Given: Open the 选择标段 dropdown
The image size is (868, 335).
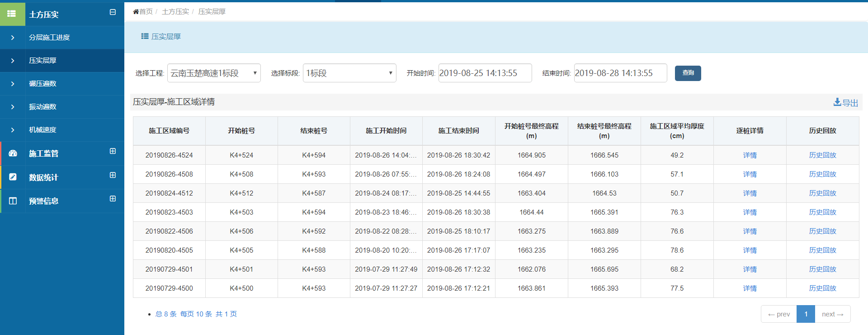Looking at the screenshot, I should [349, 73].
